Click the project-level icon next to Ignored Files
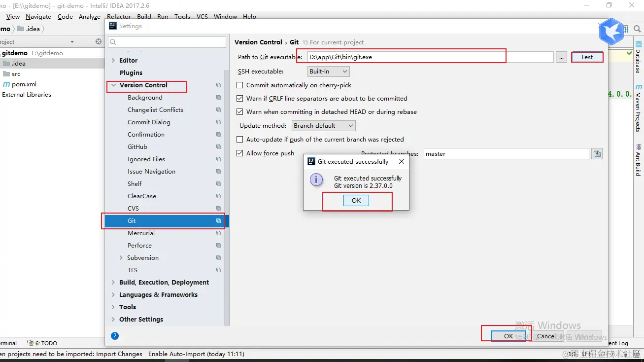The image size is (644, 362). tap(218, 159)
